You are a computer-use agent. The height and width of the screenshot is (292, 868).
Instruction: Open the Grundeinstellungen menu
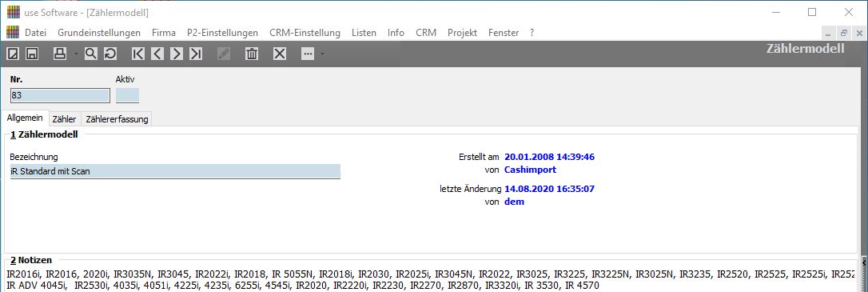click(99, 33)
